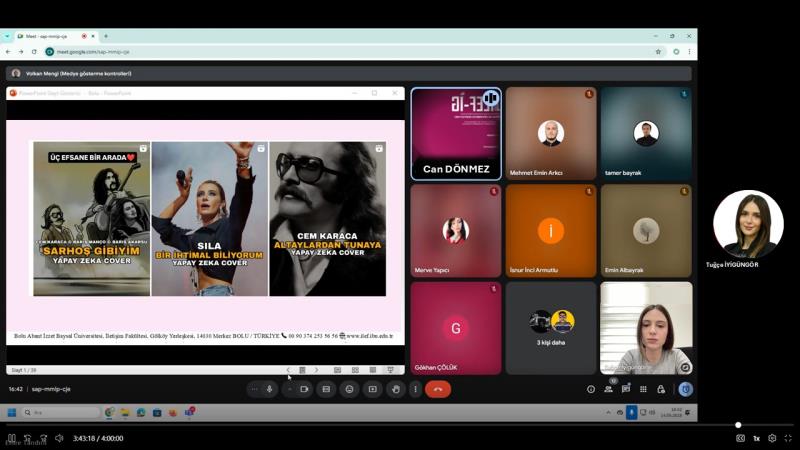Image resolution: width=800 pixels, height=450 pixels.
Task: Turn on captions in Meet
Action: click(x=326, y=389)
